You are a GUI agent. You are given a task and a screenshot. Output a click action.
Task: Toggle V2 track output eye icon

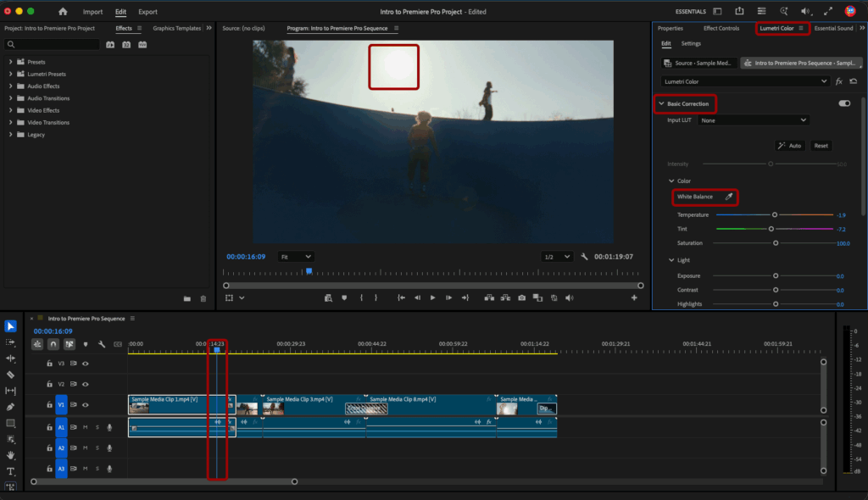tap(86, 384)
